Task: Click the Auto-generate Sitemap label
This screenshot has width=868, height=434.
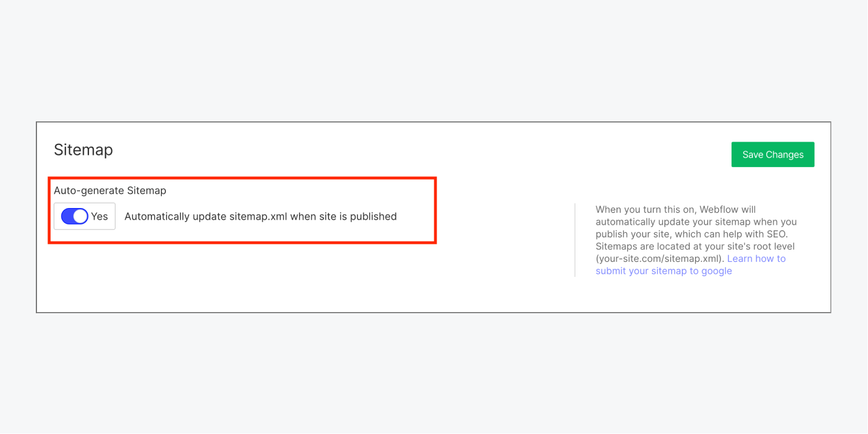Action: 110,190
